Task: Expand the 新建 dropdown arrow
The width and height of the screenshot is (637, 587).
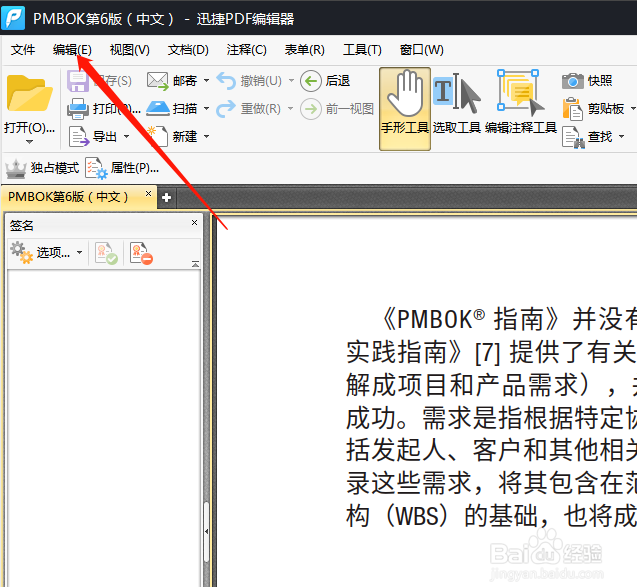Action: [x=206, y=136]
